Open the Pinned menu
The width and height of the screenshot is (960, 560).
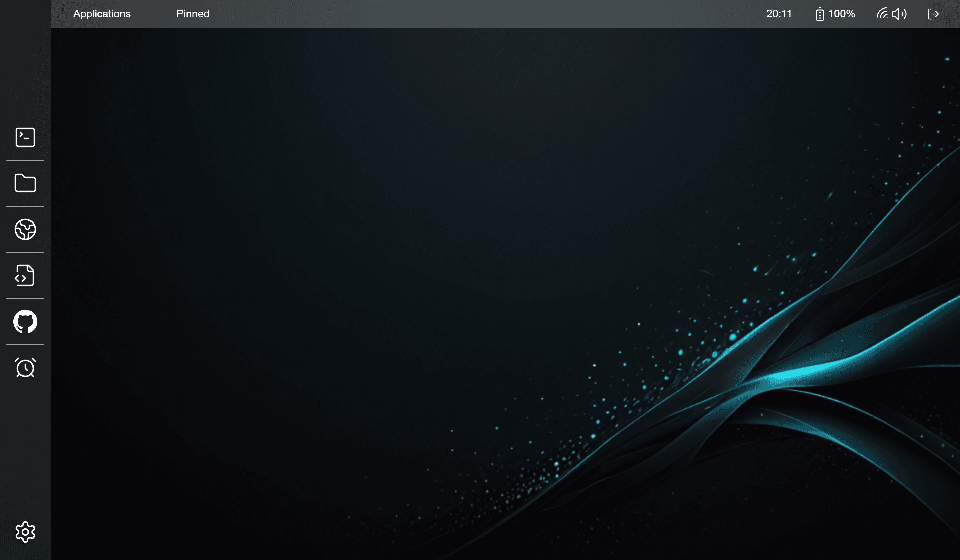click(192, 14)
